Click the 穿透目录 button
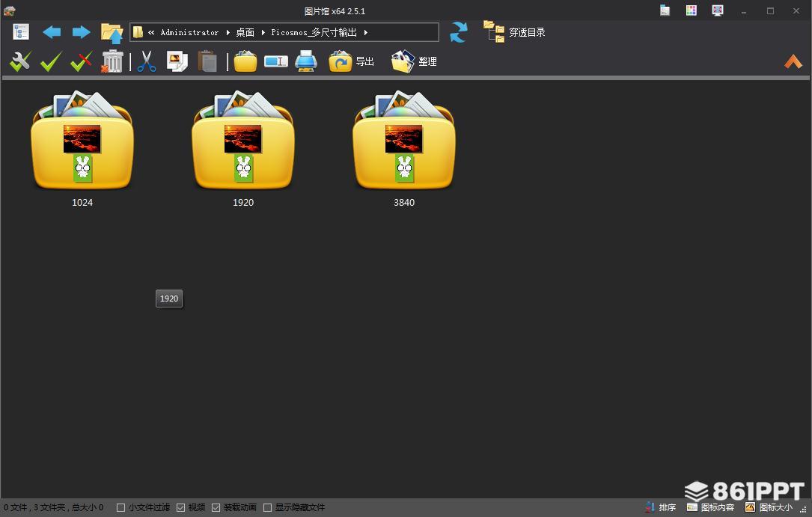Screen dimensions: 812x517 [x=515, y=32]
